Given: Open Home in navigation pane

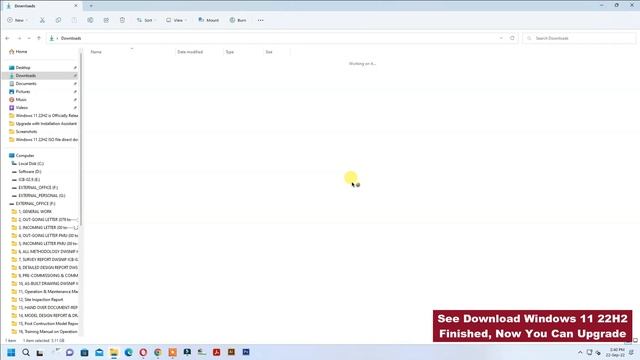Looking at the screenshot, I should coord(21,51).
